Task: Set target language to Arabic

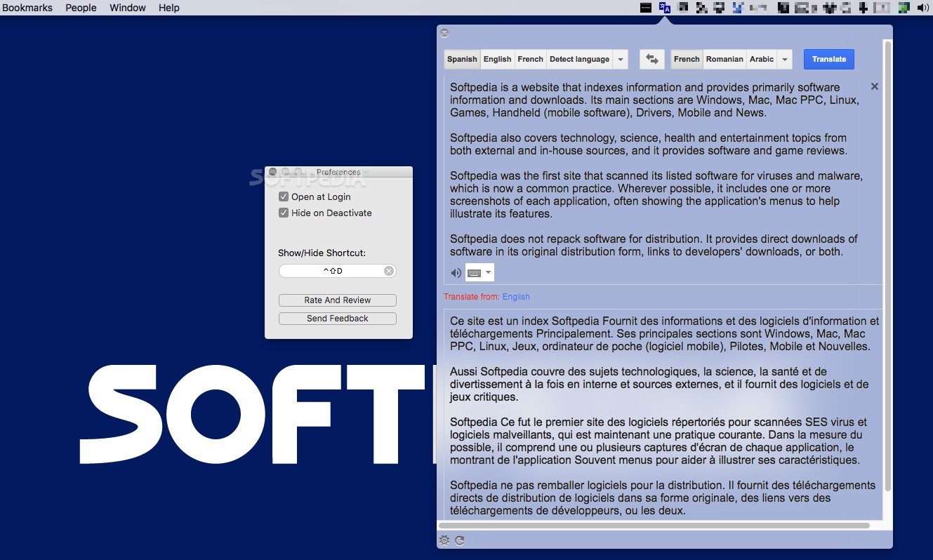Action: point(762,59)
